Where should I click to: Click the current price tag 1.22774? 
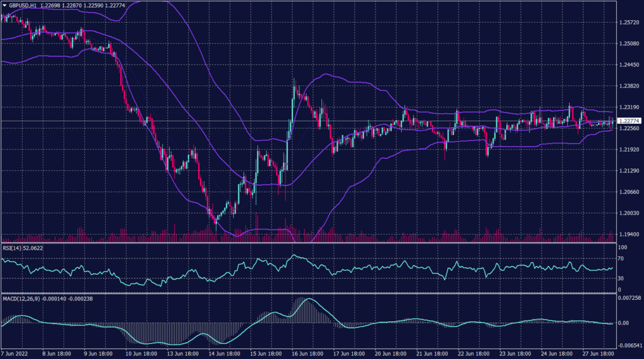629,121
